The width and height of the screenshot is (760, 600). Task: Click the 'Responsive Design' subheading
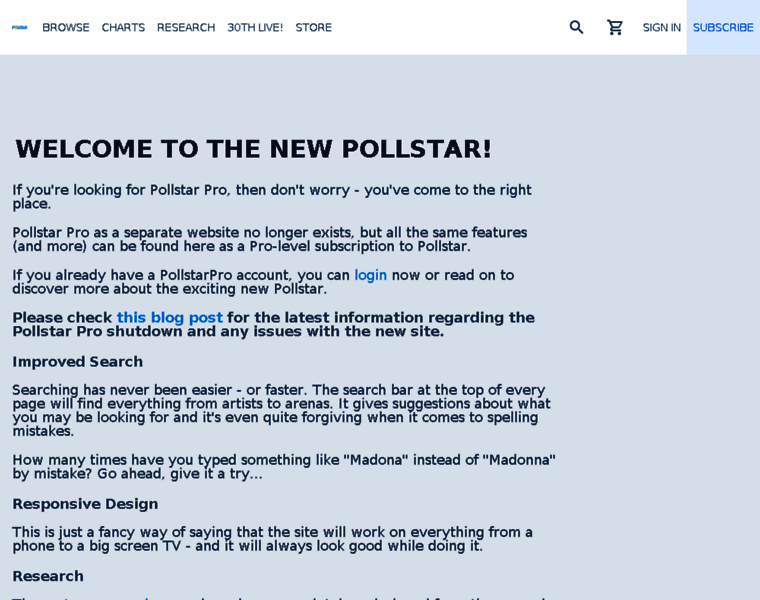tap(85, 504)
